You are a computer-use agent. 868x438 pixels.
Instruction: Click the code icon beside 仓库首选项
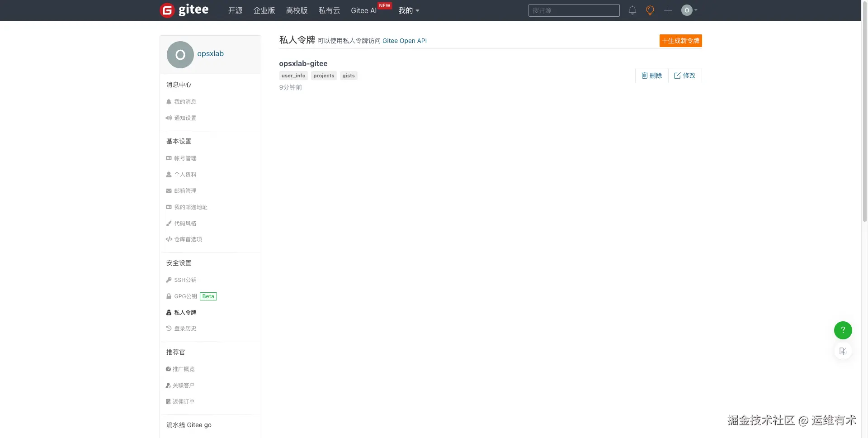click(x=169, y=239)
